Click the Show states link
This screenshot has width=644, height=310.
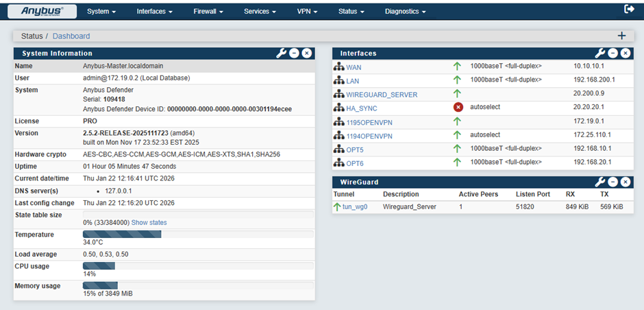(x=149, y=222)
